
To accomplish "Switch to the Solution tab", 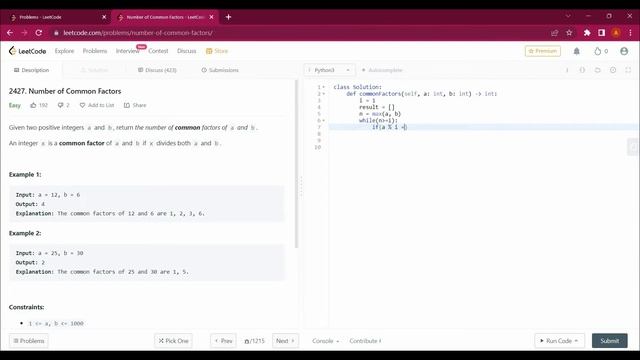I will click(94, 70).
